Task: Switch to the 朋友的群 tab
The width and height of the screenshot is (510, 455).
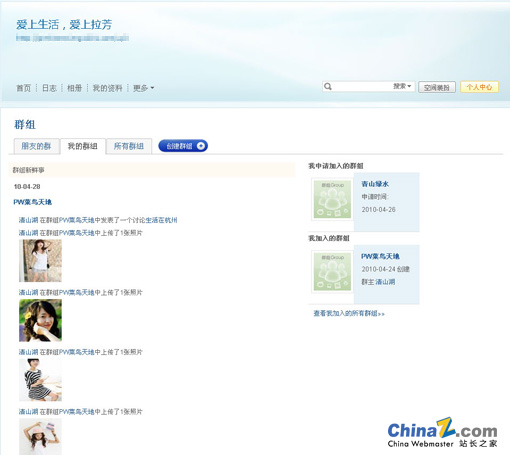Action: (36, 146)
